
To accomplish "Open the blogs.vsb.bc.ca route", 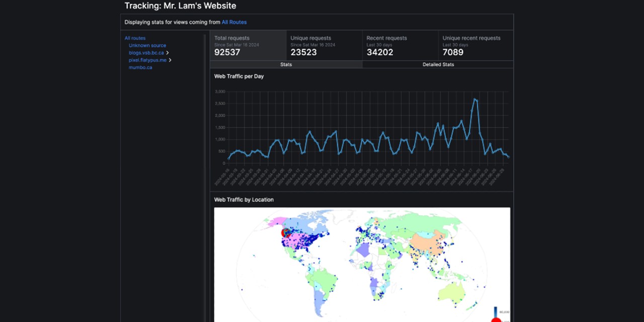I will [x=146, y=53].
